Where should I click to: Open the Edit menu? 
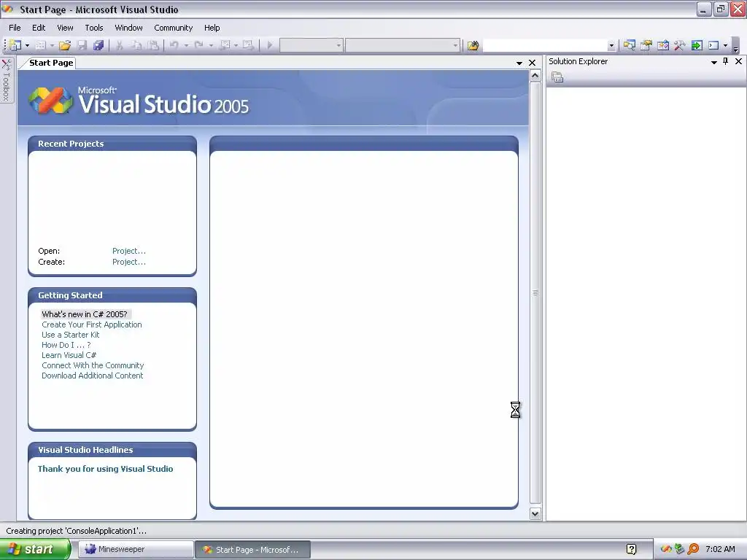(x=39, y=28)
